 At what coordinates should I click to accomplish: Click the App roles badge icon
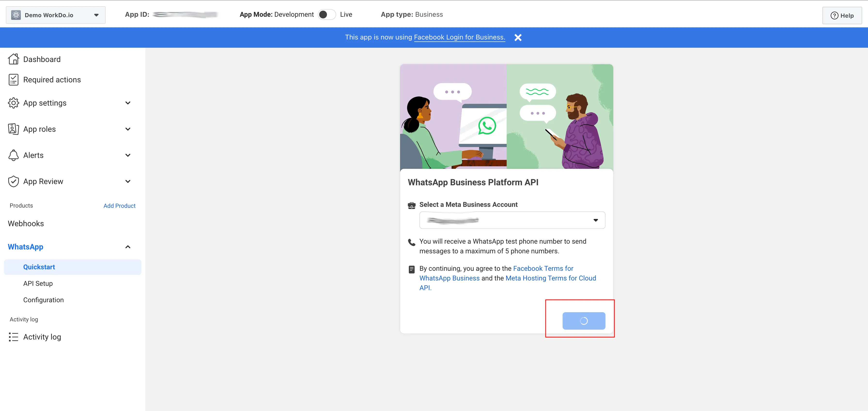[x=14, y=129]
